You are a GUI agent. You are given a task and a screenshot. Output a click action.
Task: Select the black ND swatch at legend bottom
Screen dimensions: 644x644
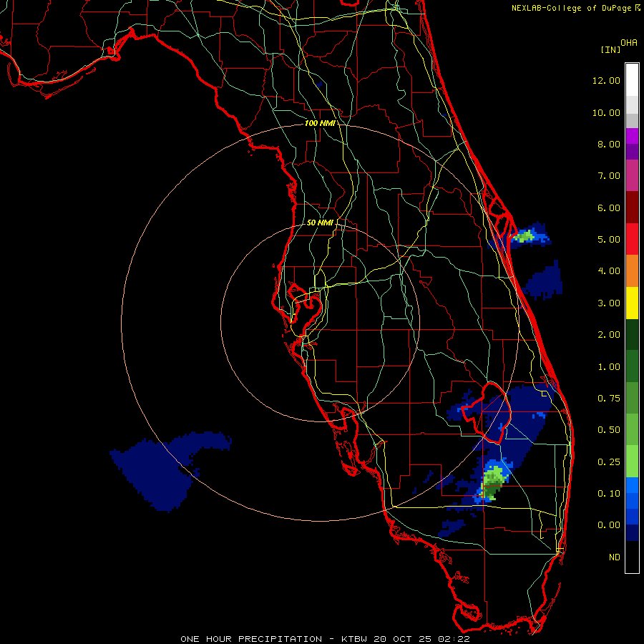(x=632, y=557)
